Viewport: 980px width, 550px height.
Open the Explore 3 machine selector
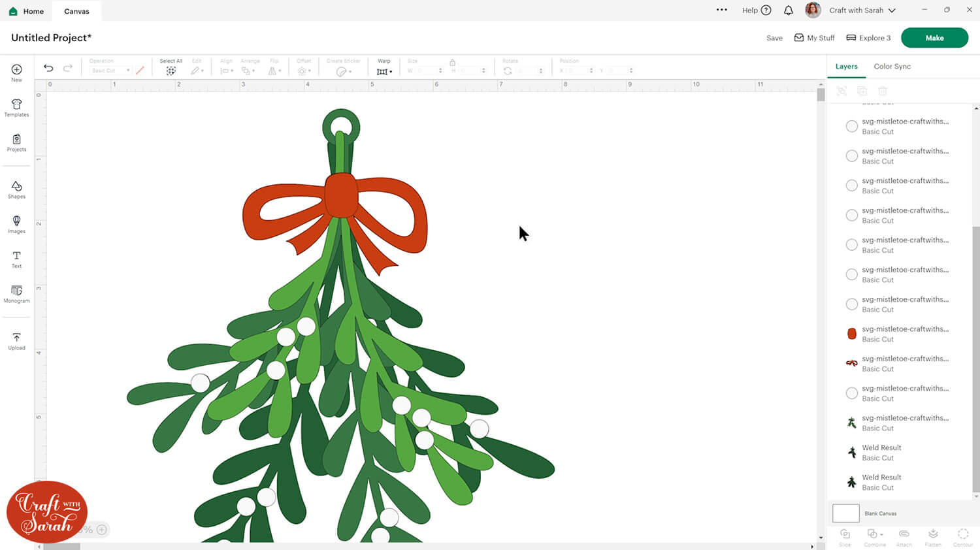[x=868, y=38]
